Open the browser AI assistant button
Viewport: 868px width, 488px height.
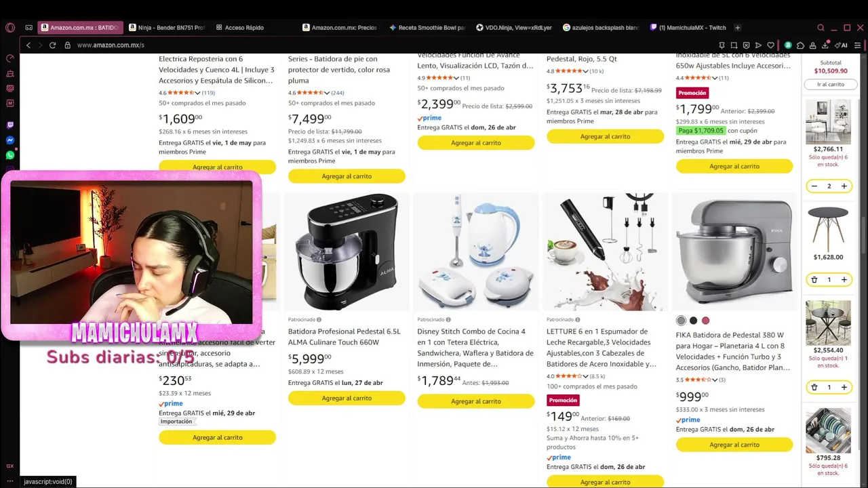pyautogui.click(x=842, y=45)
